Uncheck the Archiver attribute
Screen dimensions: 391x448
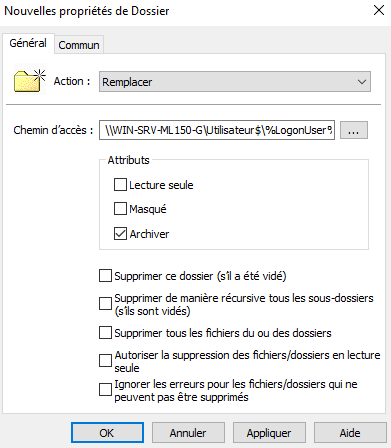120,234
